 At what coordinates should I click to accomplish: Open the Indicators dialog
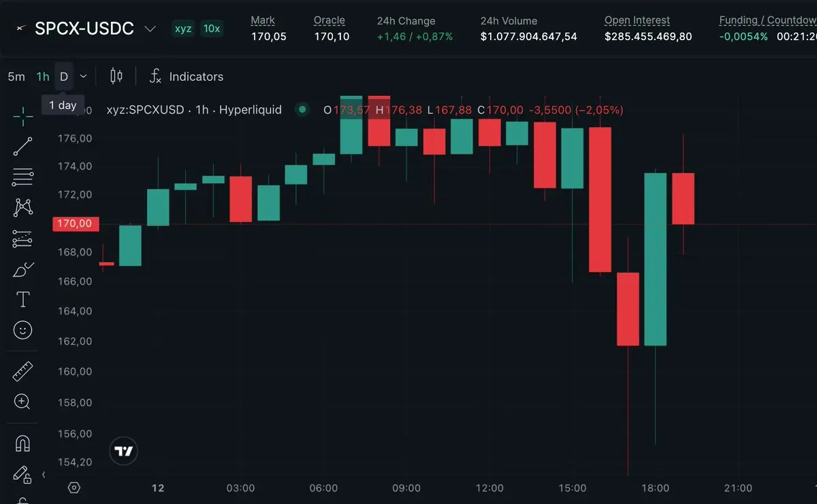tap(186, 76)
